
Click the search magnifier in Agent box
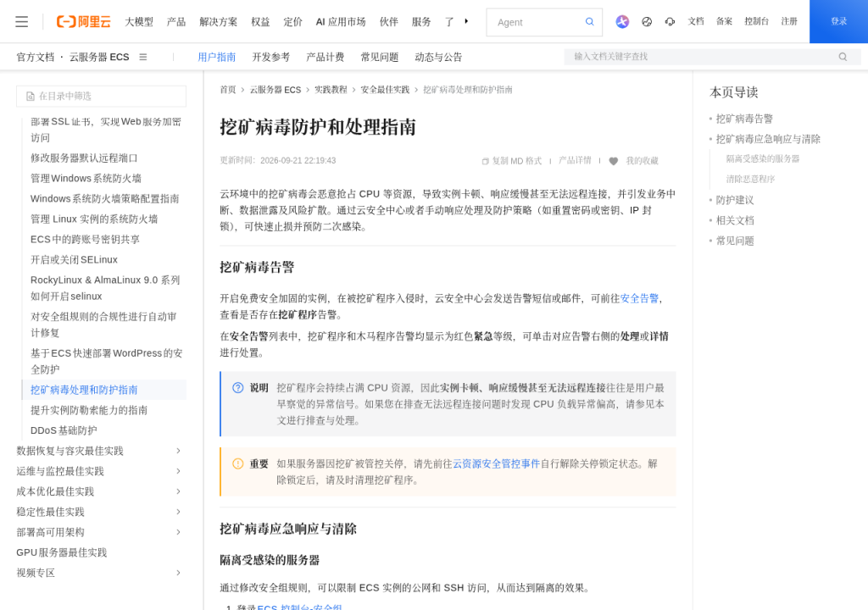click(590, 21)
